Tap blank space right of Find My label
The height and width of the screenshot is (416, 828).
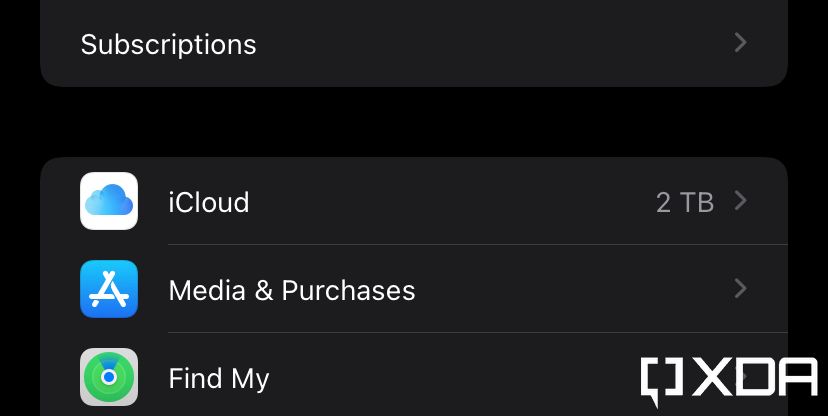(450, 378)
